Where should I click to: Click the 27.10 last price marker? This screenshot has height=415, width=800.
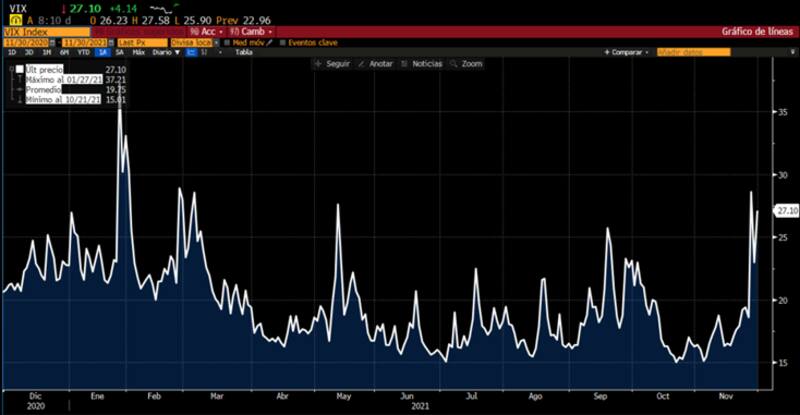[786, 211]
